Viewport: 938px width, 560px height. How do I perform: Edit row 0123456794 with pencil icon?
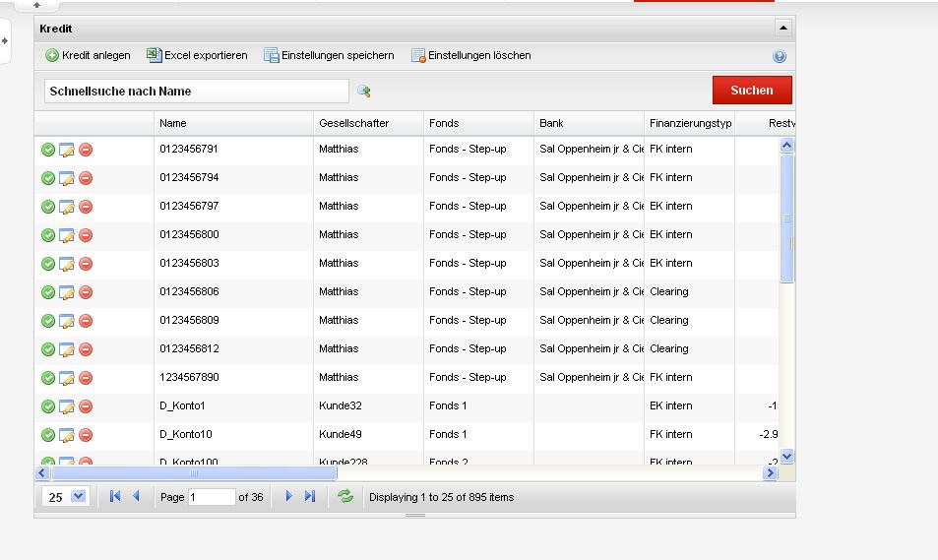66,178
